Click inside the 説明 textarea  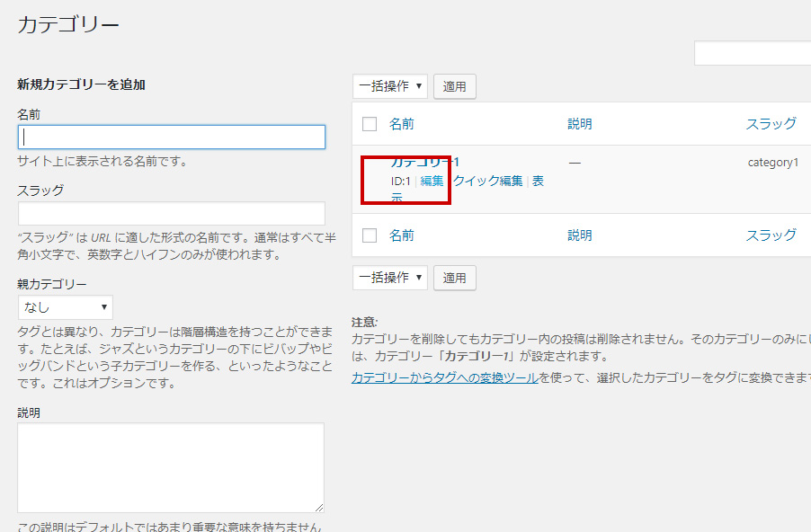pyautogui.click(x=171, y=467)
